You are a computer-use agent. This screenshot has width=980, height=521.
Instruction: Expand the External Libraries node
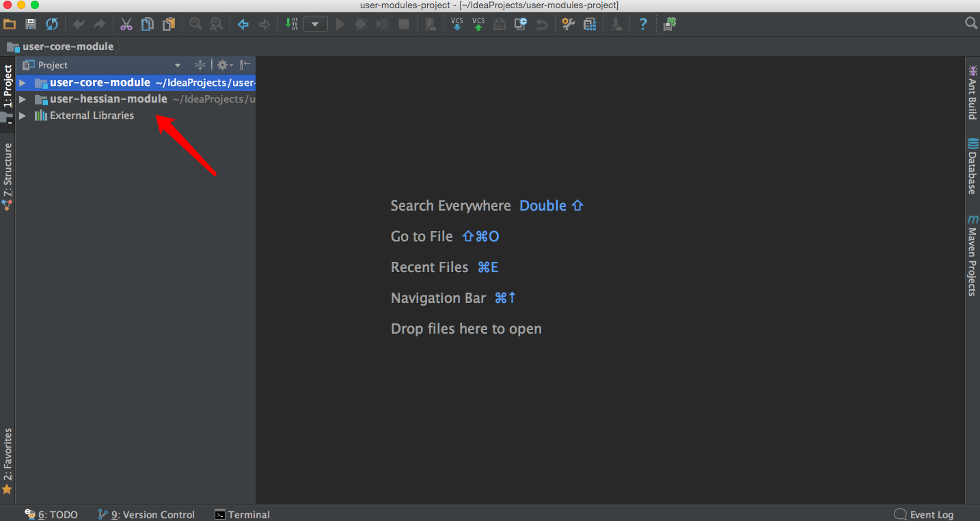[23, 115]
